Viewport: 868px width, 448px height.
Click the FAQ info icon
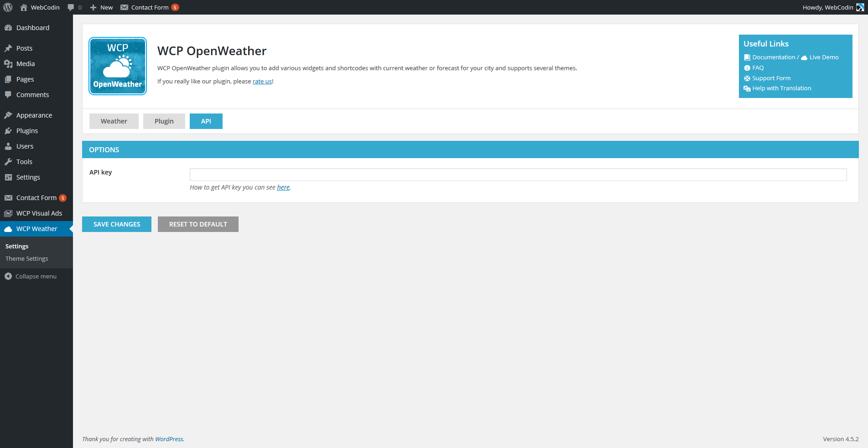click(747, 68)
